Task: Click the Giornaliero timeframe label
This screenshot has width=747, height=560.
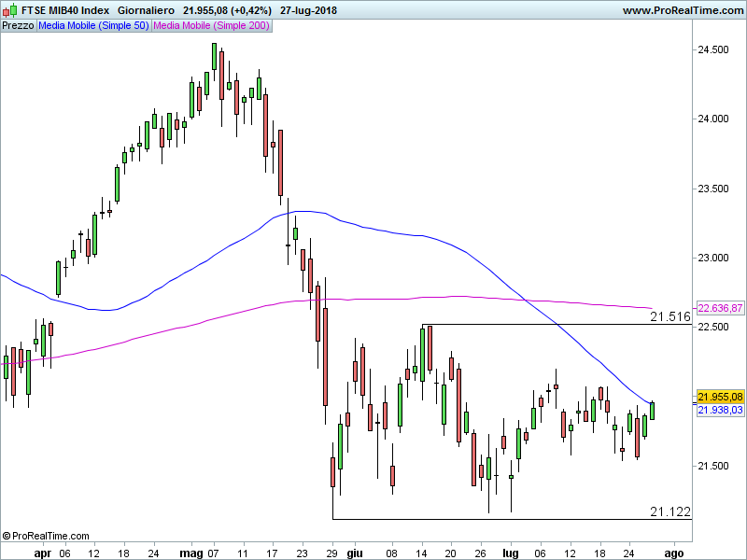Action: coord(146,10)
